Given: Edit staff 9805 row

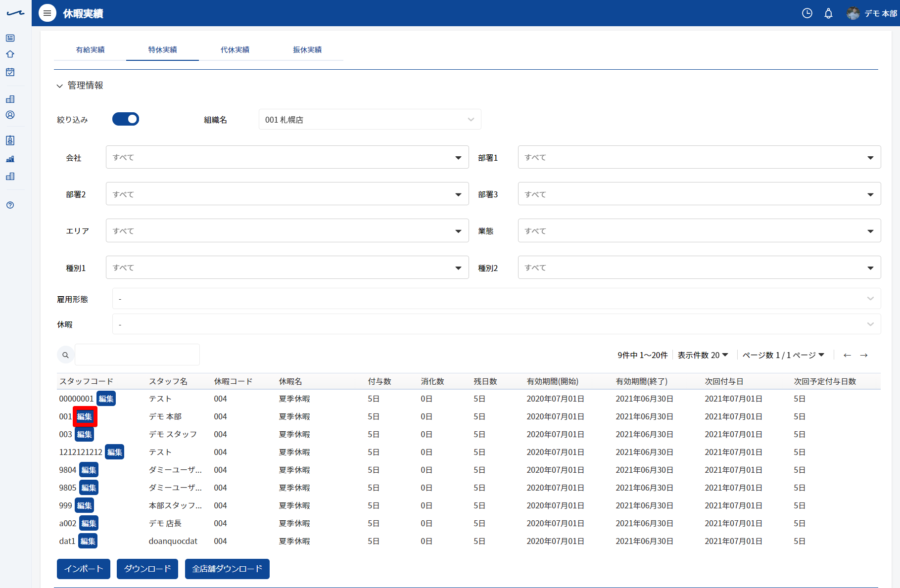Looking at the screenshot, I should click(89, 488).
